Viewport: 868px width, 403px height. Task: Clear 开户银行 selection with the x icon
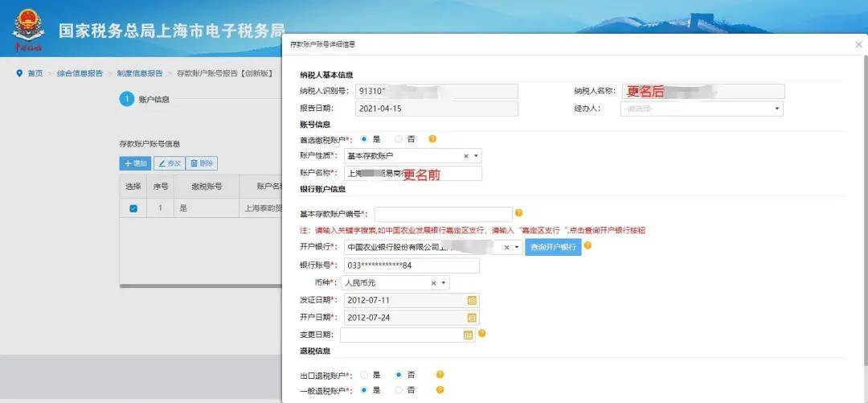(506, 248)
